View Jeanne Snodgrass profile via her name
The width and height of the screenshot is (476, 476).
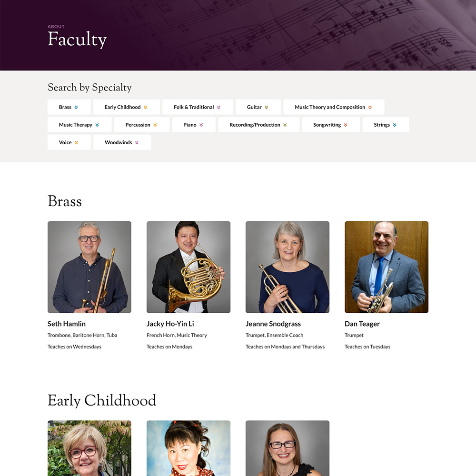coord(273,324)
